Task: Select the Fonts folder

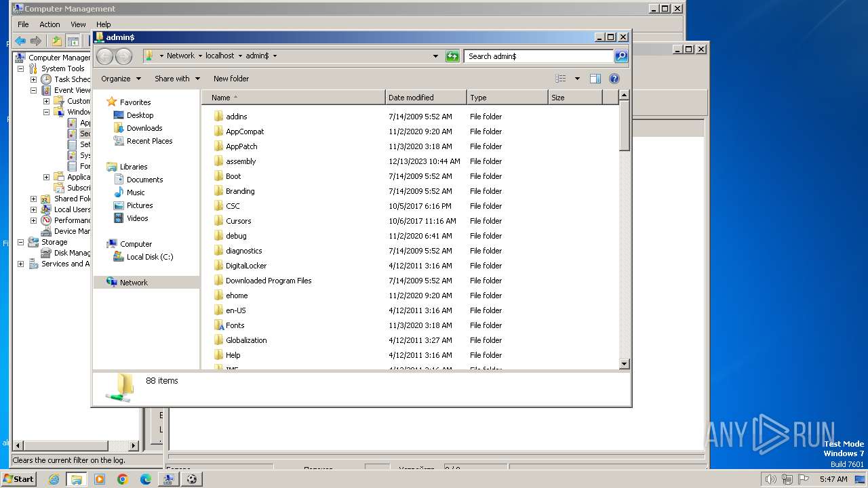Action: point(235,325)
